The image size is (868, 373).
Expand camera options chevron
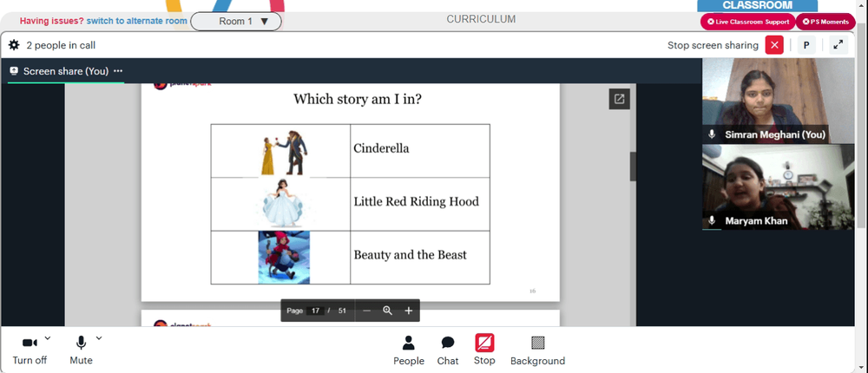[x=47, y=337]
